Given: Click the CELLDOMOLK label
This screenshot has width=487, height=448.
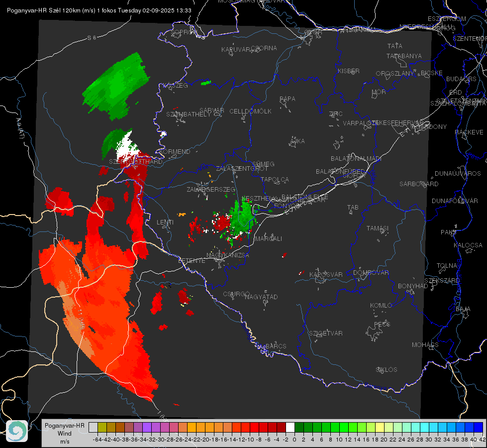Looking at the screenshot, I should click(x=251, y=112).
